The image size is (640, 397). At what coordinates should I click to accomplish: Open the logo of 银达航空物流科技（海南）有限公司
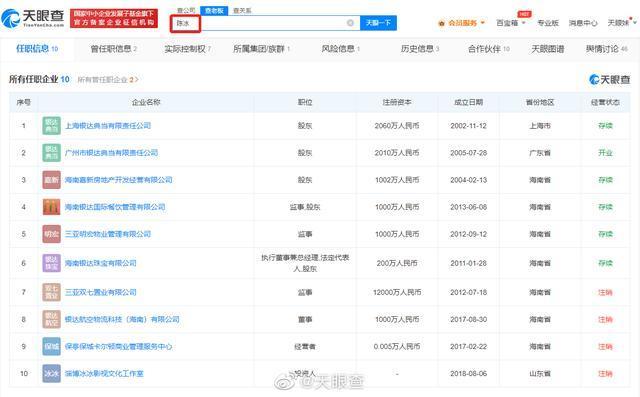pyautogui.click(x=51, y=319)
